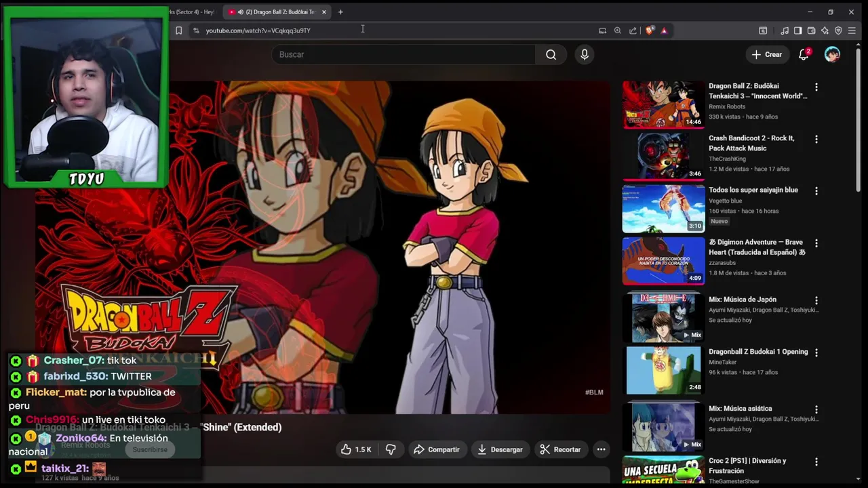
Task: Click the share page icon in address bar
Action: pos(633,30)
